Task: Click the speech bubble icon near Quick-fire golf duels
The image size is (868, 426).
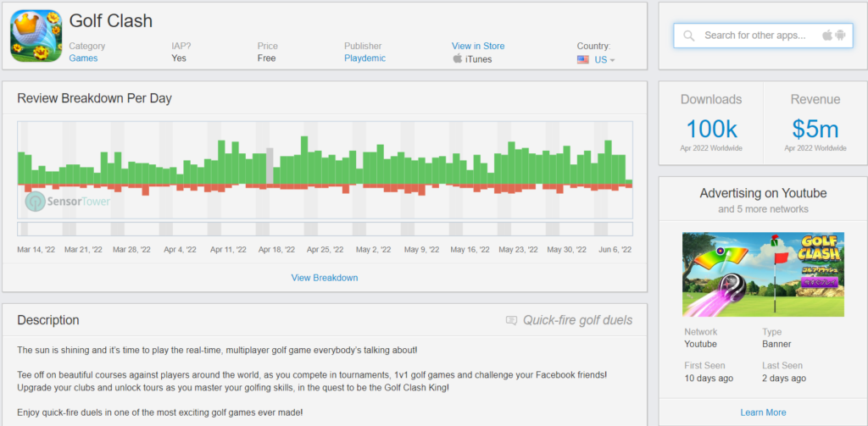Action: coord(511,320)
